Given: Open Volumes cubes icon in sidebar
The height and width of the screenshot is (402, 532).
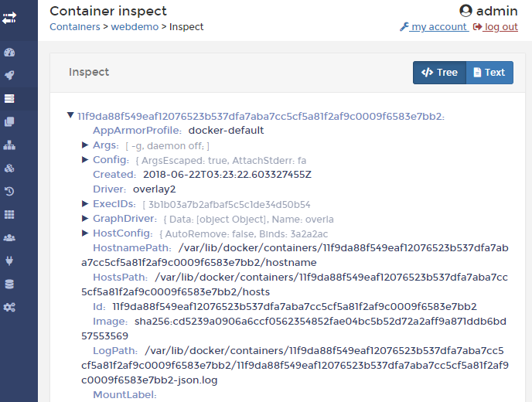Looking at the screenshot, I should point(9,168).
